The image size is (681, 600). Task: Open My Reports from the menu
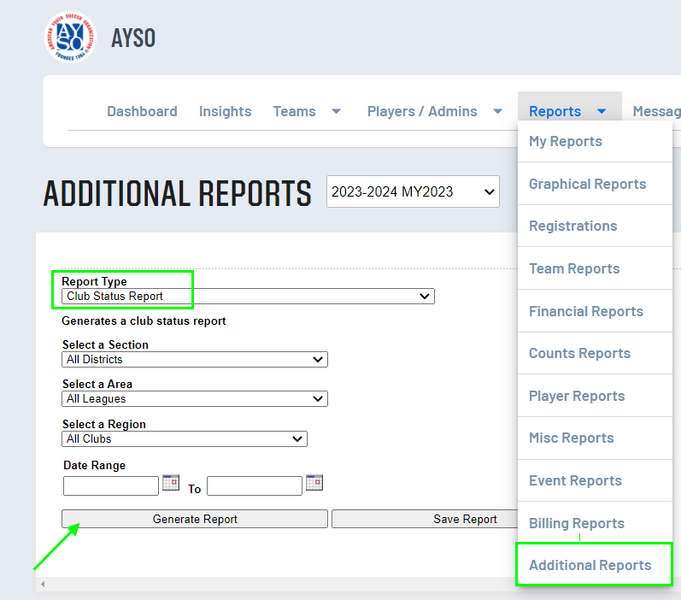click(565, 141)
